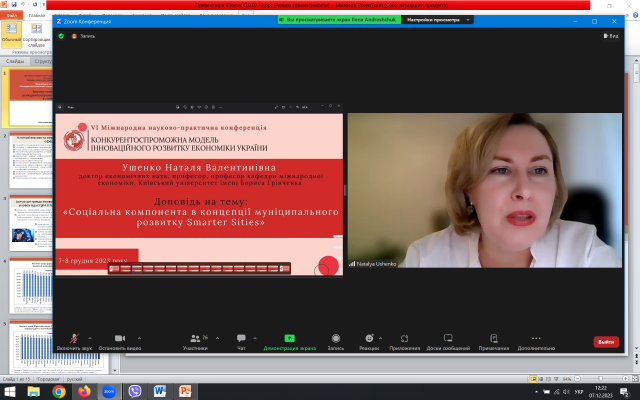Image resolution: width=640 pixels, height=400 pixels.
Task: Open the Участники participants panel
Action: (195, 340)
